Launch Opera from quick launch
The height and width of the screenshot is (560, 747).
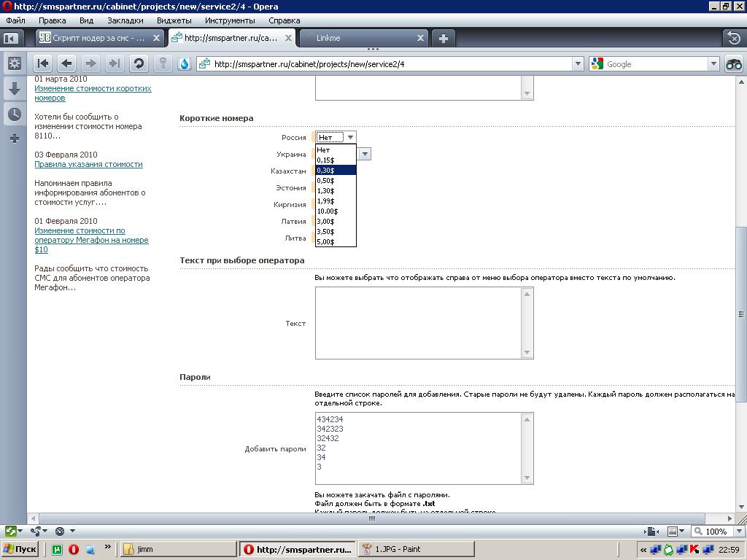[74, 549]
